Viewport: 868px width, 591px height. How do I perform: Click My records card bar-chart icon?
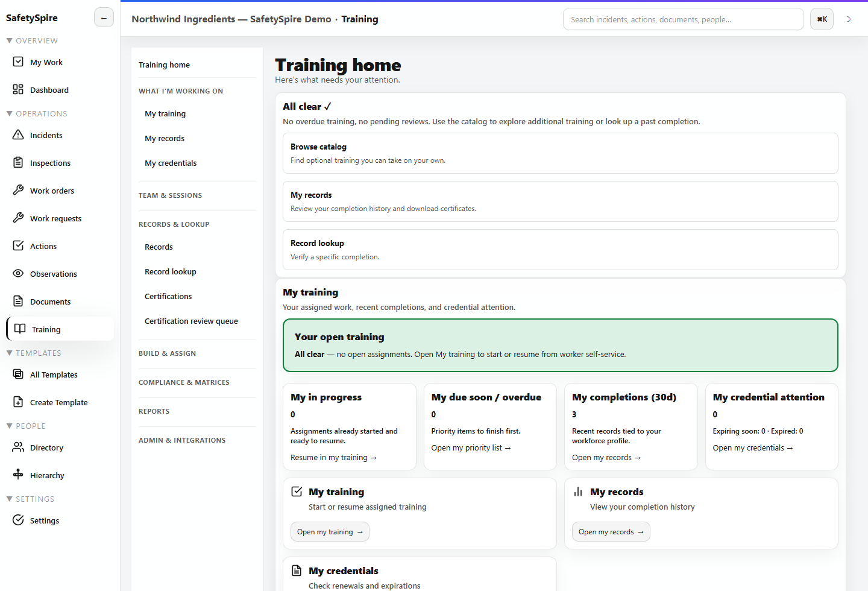point(578,491)
